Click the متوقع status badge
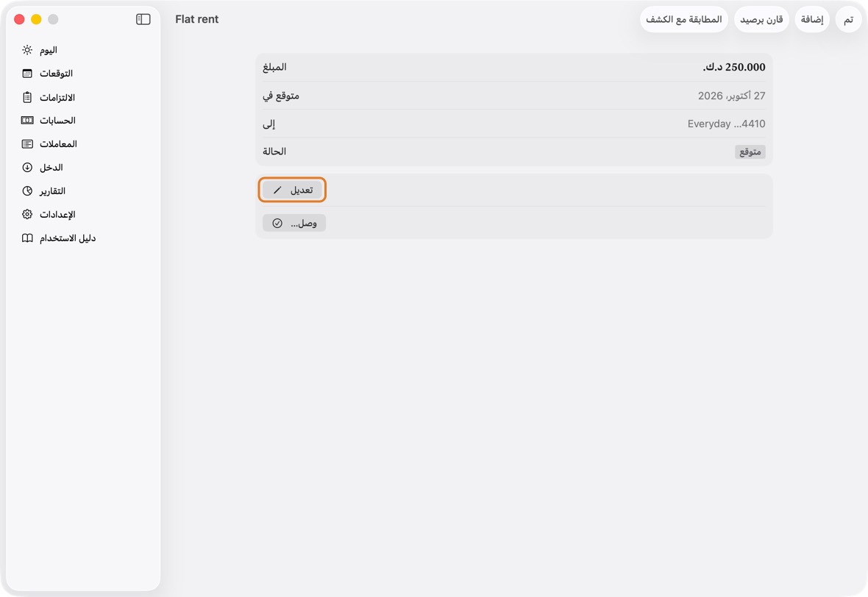Image resolution: width=868 pixels, height=597 pixels. click(750, 151)
